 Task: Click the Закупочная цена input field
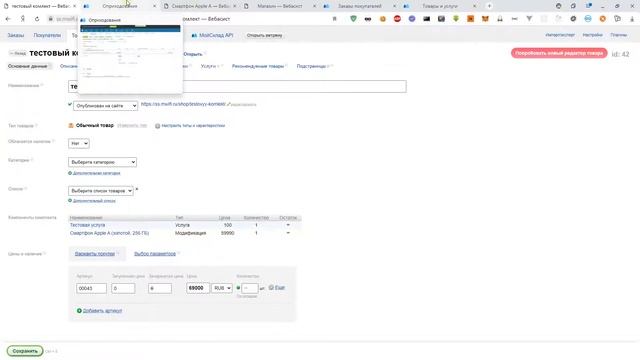click(x=123, y=288)
